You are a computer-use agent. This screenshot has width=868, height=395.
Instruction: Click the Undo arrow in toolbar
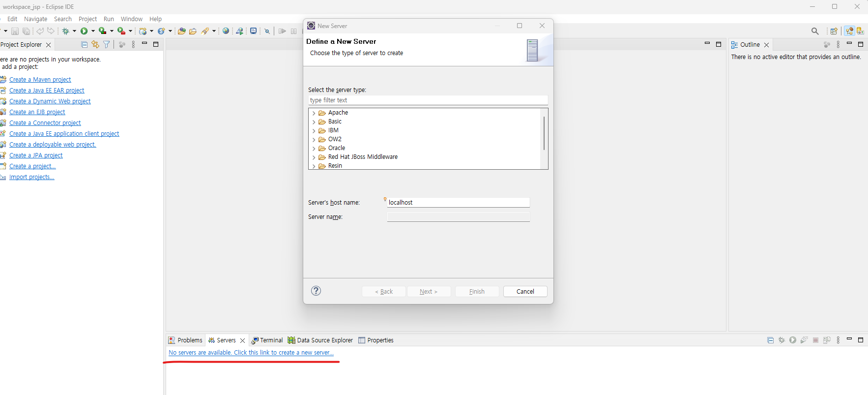pyautogui.click(x=40, y=31)
